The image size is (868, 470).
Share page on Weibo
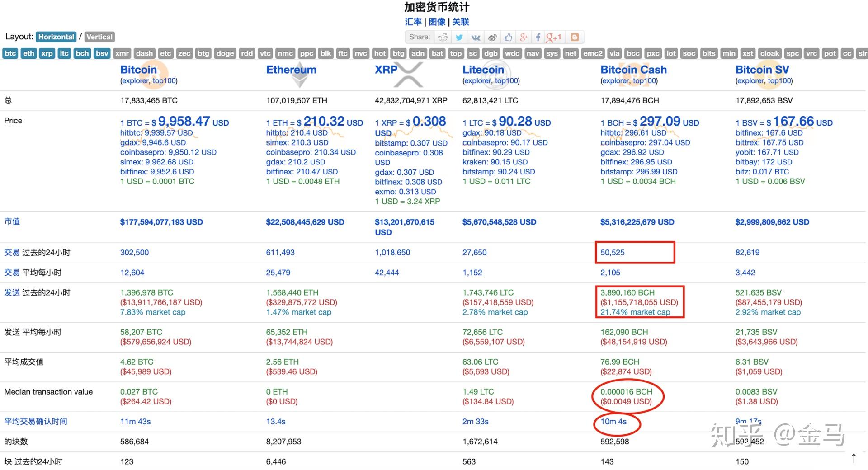coord(492,37)
